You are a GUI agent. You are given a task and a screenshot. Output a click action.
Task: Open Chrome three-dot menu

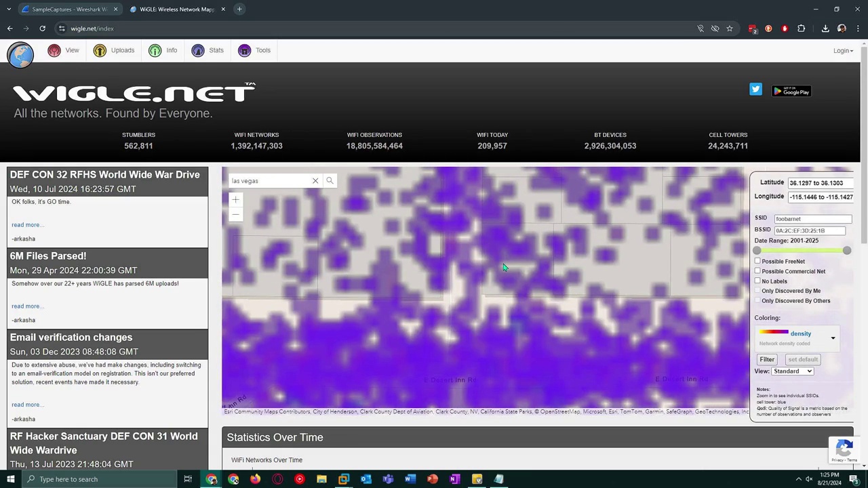tap(858, 28)
